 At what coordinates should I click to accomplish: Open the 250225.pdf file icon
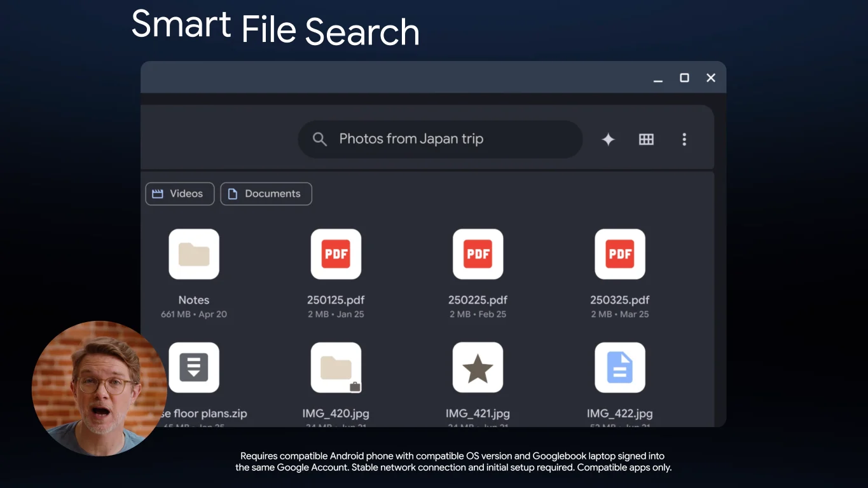click(478, 254)
